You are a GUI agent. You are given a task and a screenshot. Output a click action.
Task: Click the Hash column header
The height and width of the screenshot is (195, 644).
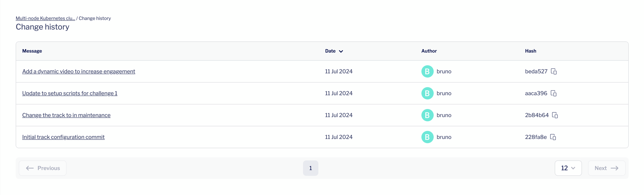(x=530, y=51)
